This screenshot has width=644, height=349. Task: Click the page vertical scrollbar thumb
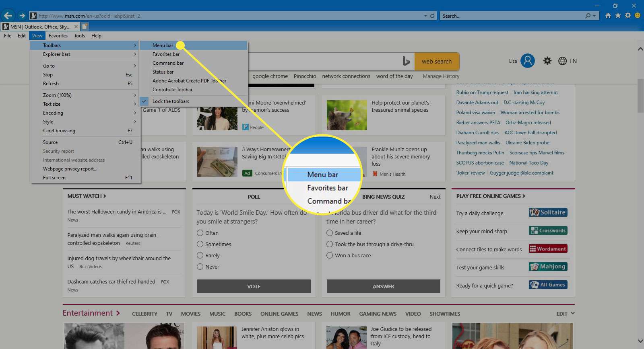coord(640,96)
